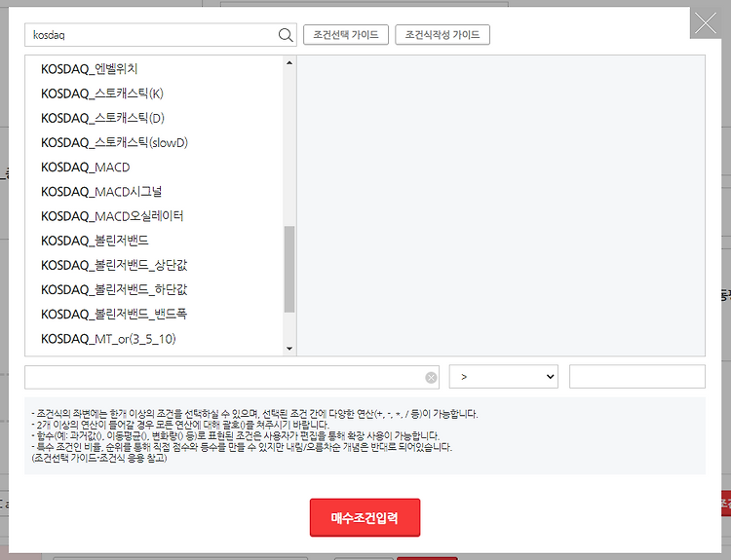Select KOSDAQ_MACD시그널
Screen dimensions: 731x560
point(101,192)
